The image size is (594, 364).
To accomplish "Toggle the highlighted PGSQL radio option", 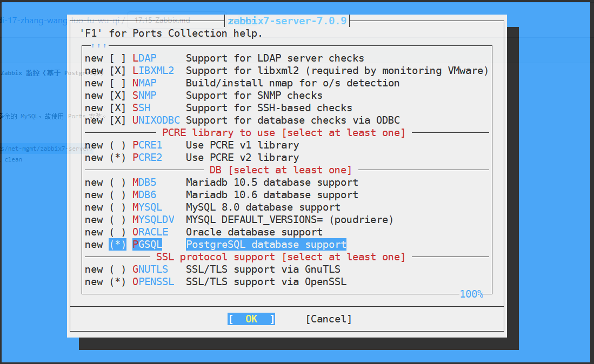I will click(x=117, y=245).
